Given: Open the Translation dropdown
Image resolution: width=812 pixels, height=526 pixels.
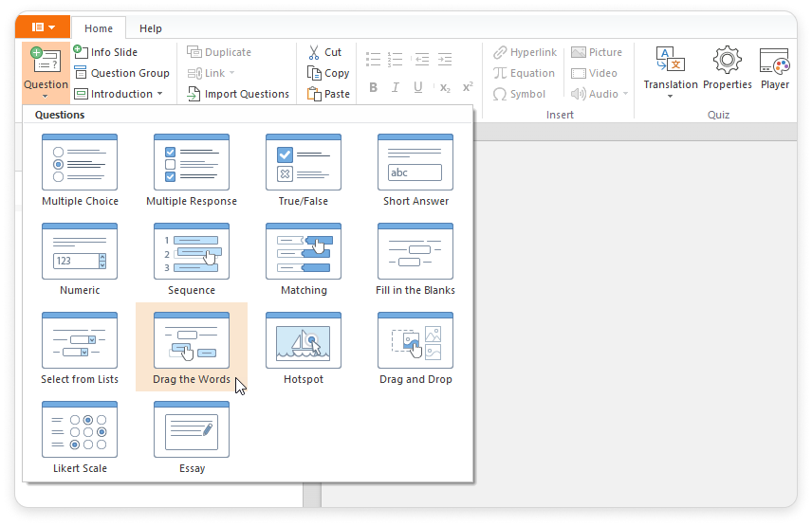Looking at the screenshot, I should [x=671, y=72].
